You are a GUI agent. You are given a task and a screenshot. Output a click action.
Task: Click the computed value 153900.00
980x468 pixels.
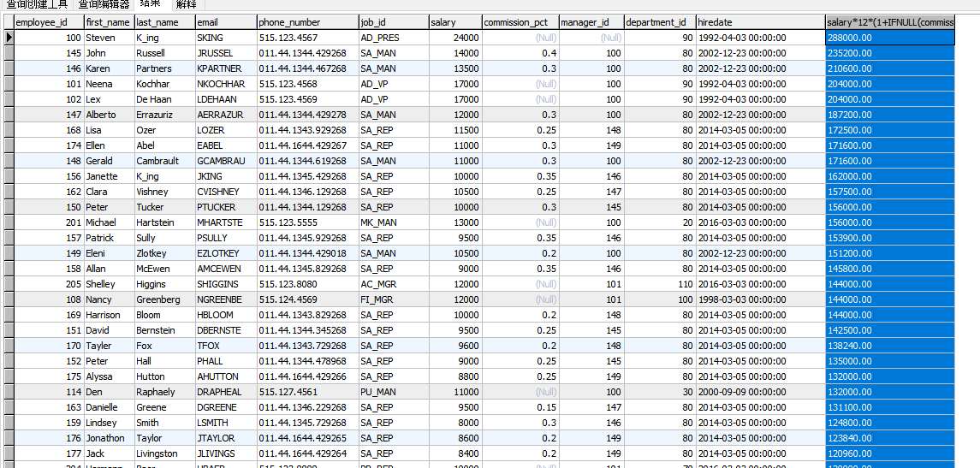click(x=890, y=238)
